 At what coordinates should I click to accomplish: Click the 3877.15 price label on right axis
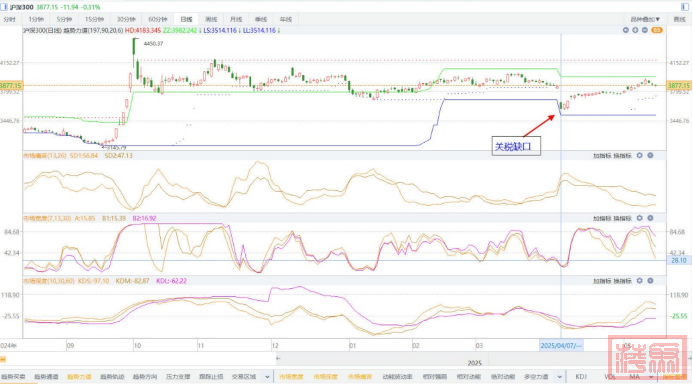point(678,86)
